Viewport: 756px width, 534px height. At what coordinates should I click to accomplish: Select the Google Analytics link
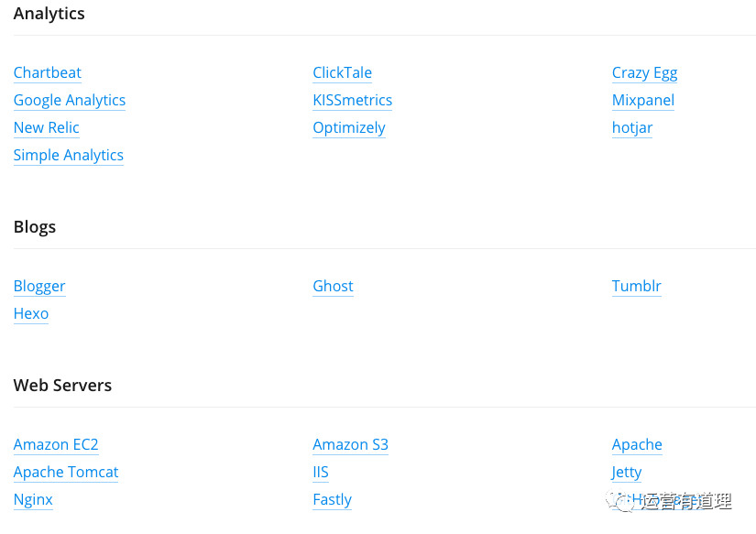(70, 101)
